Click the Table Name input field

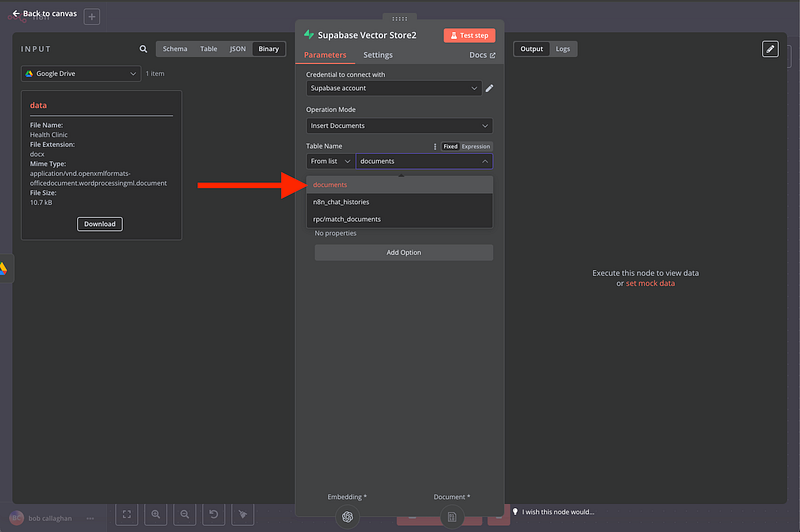[x=416, y=161]
